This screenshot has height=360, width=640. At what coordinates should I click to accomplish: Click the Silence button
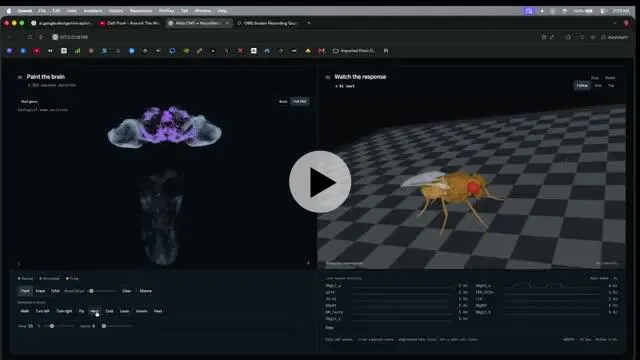[x=146, y=291]
